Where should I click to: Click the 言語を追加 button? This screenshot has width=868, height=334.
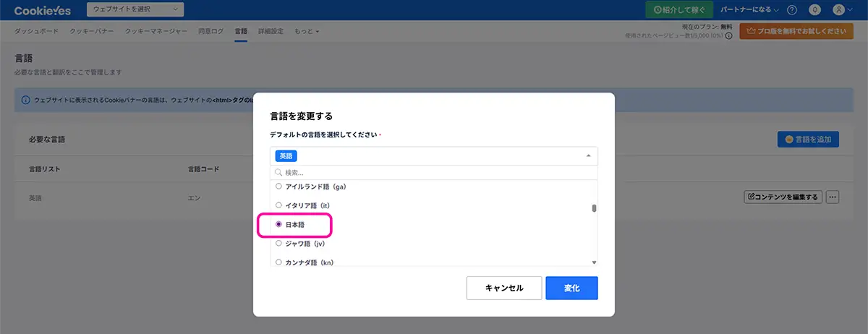tap(808, 139)
